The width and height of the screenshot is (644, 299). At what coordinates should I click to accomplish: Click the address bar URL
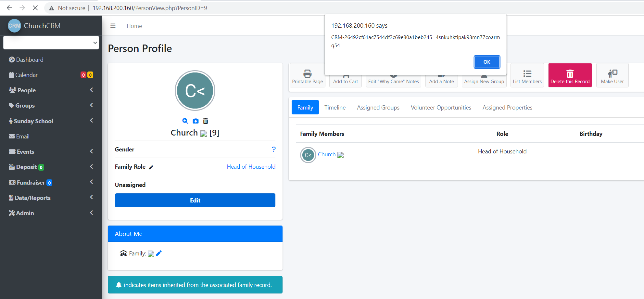(150, 8)
